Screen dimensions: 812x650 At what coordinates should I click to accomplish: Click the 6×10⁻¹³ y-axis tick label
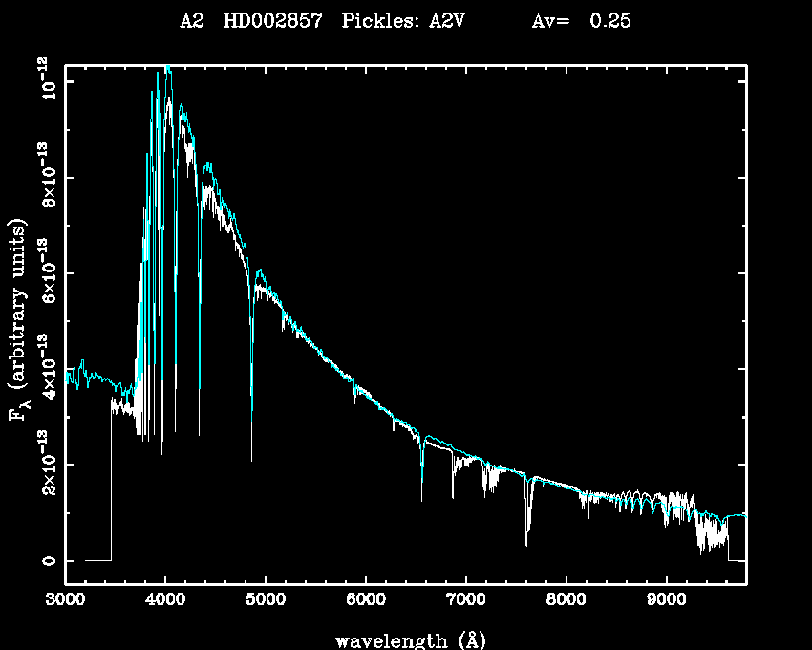44,274
